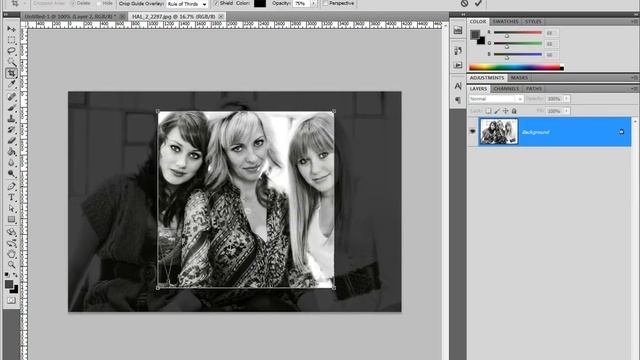This screenshot has height=360, width=640.
Task: Open the History panel icon
Action: (x=458, y=51)
